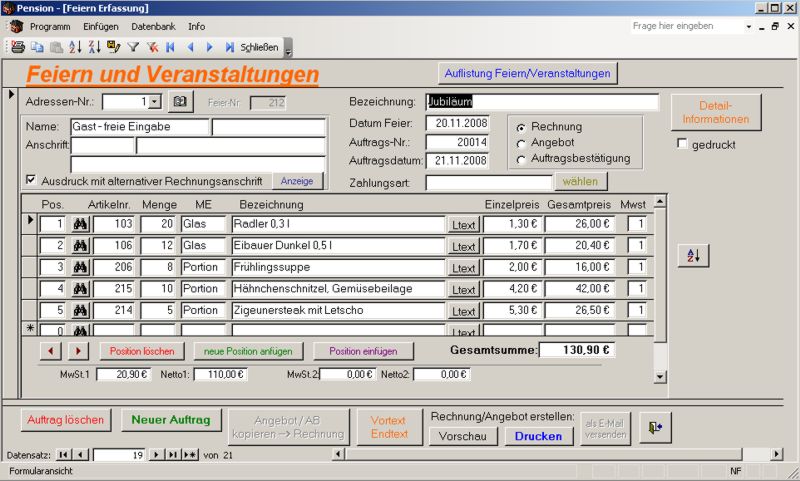The height and width of the screenshot is (481, 800).
Task: Open Ltext for Radler 0,3 l
Action: [464, 225]
